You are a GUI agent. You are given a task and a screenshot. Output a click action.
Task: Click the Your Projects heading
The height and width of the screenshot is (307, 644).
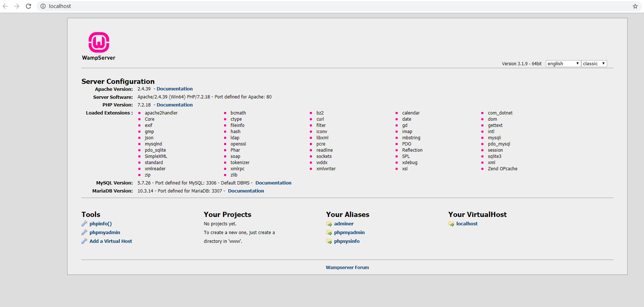[x=227, y=215]
